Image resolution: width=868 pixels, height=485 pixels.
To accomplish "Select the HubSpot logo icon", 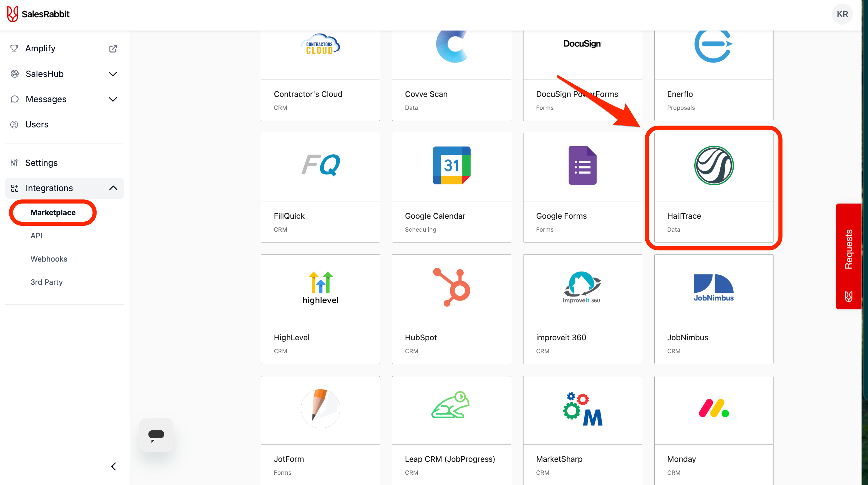I will click(x=451, y=287).
